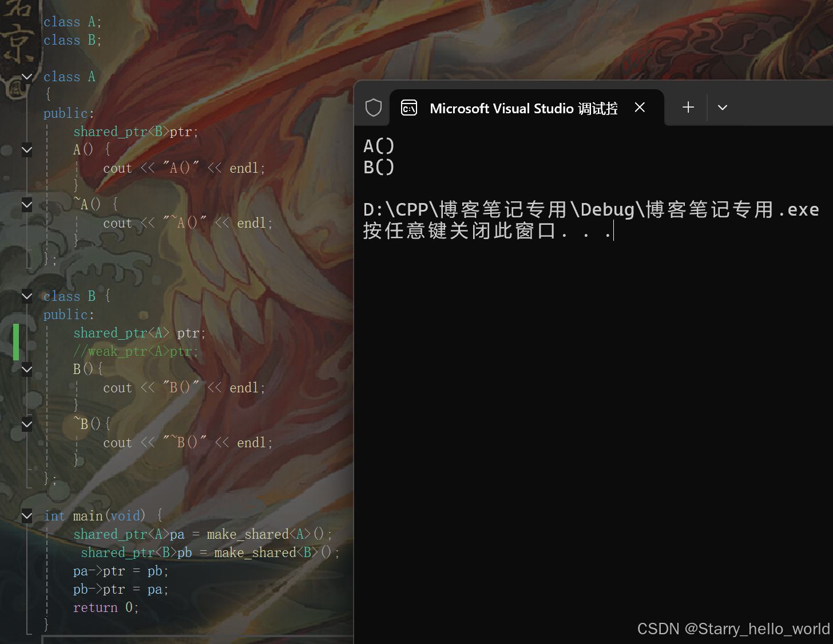Click the 'shared_ptr<B>ptr;' code line
833x644 pixels.
(x=136, y=132)
